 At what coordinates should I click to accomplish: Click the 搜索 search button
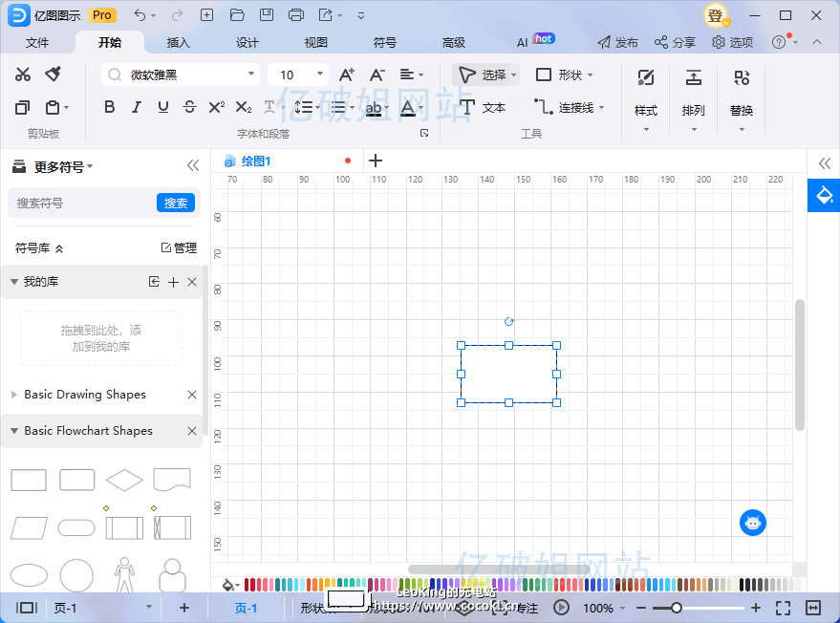pyautogui.click(x=176, y=203)
